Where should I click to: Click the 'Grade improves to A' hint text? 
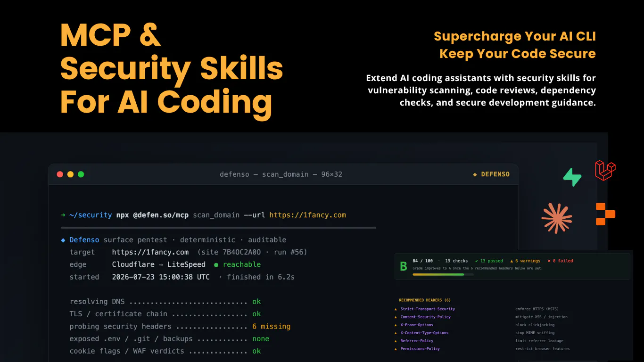pos(478,268)
